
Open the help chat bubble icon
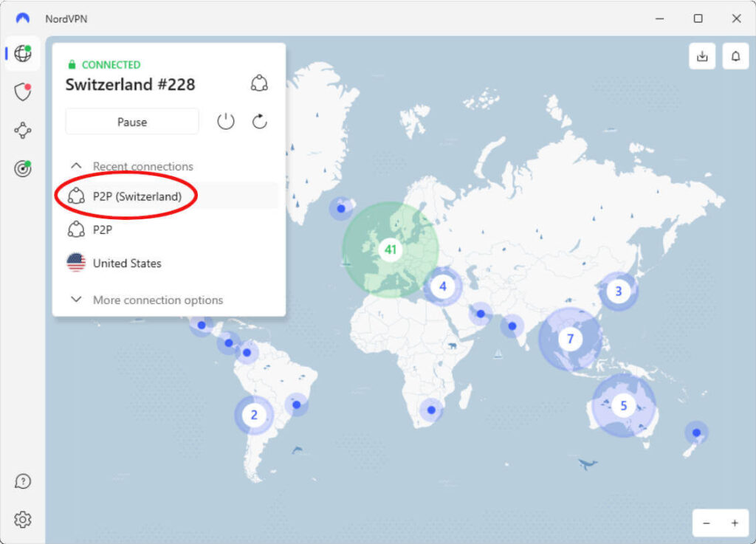click(x=23, y=481)
